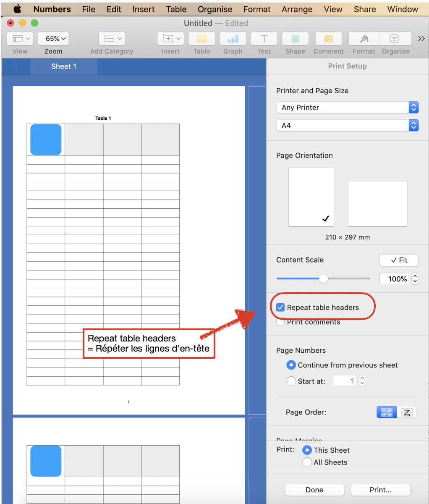Screen dimensions: 429x504
Task: Open the Arrange menu
Action: (297, 9)
